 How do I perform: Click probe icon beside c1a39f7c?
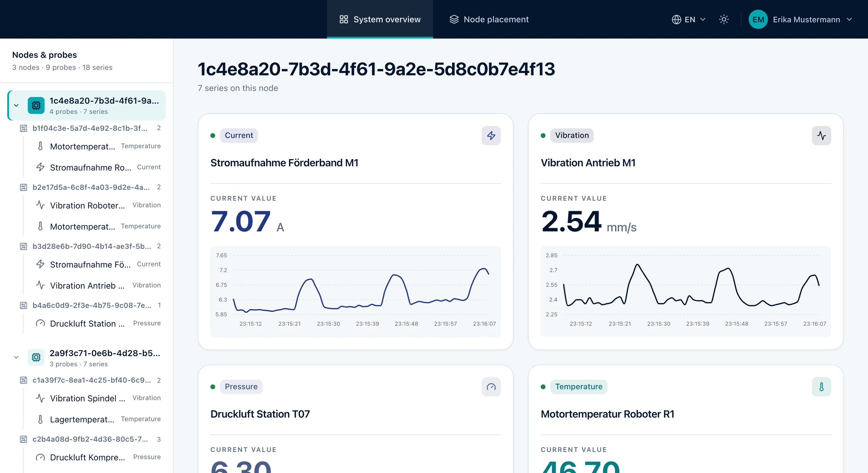24,380
